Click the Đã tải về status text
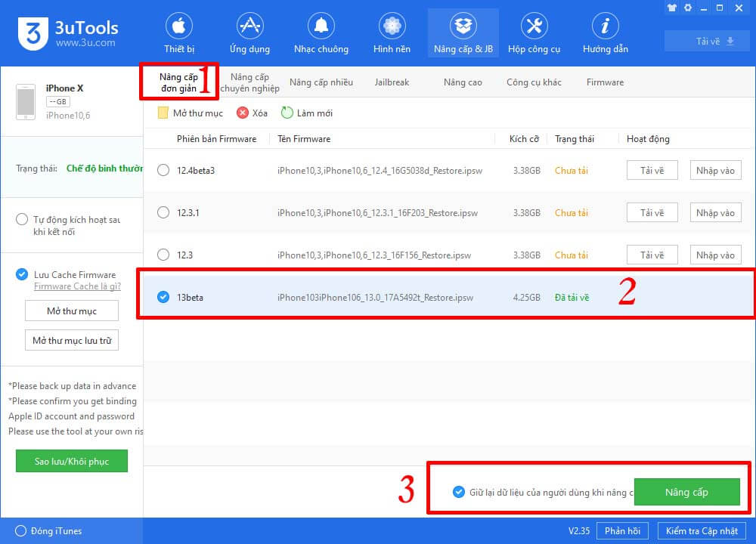This screenshot has width=756, height=544. [x=572, y=297]
